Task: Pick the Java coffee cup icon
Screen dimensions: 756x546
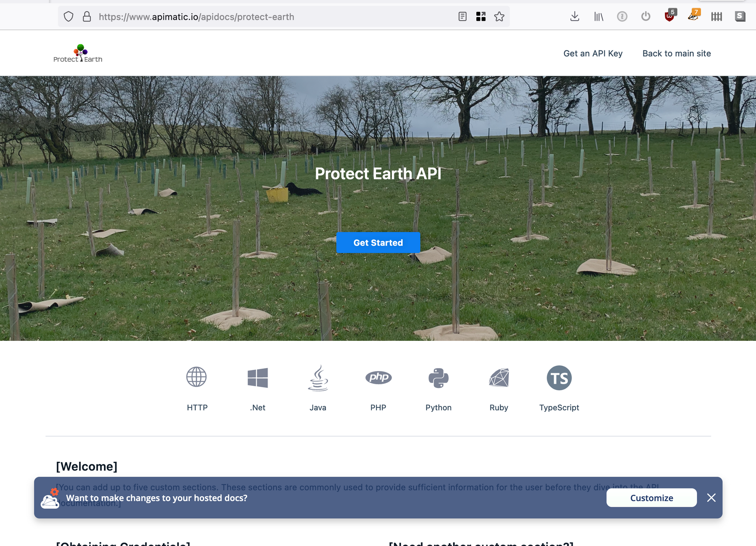Action: coord(318,377)
